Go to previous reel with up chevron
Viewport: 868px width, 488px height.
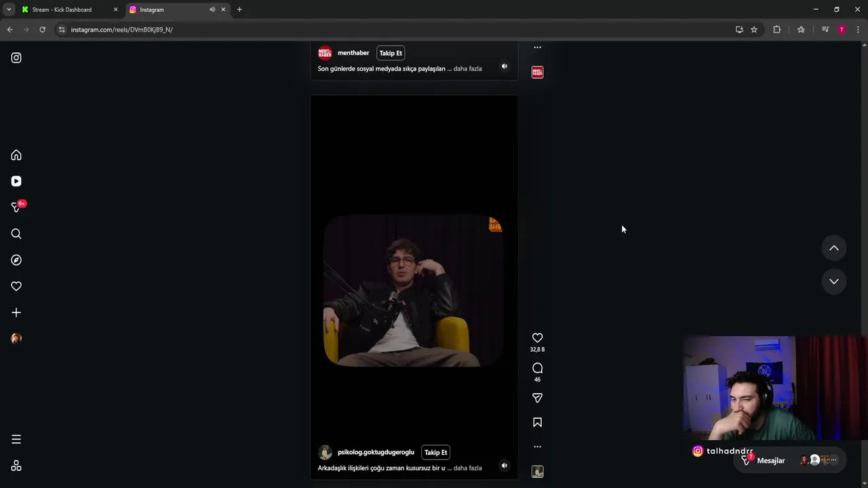pos(834,248)
